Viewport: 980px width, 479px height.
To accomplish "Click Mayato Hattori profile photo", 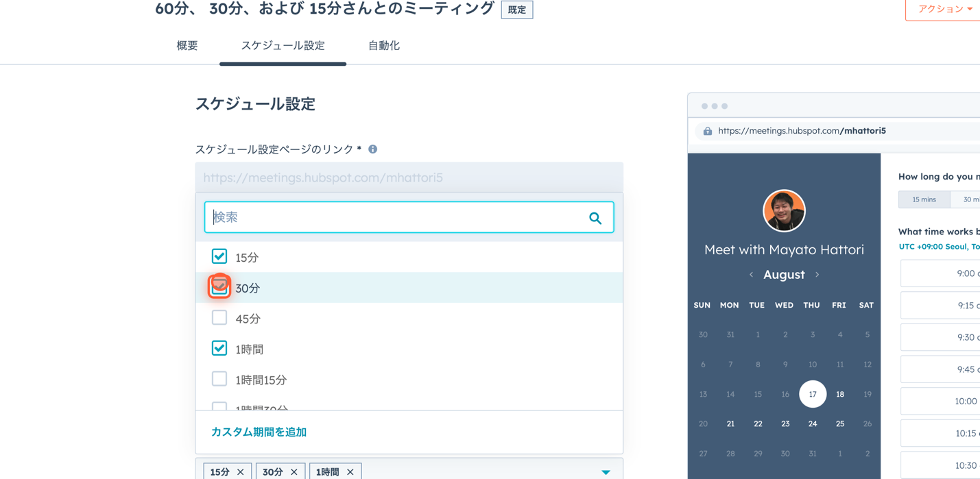I will pyautogui.click(x=784, y=211).
